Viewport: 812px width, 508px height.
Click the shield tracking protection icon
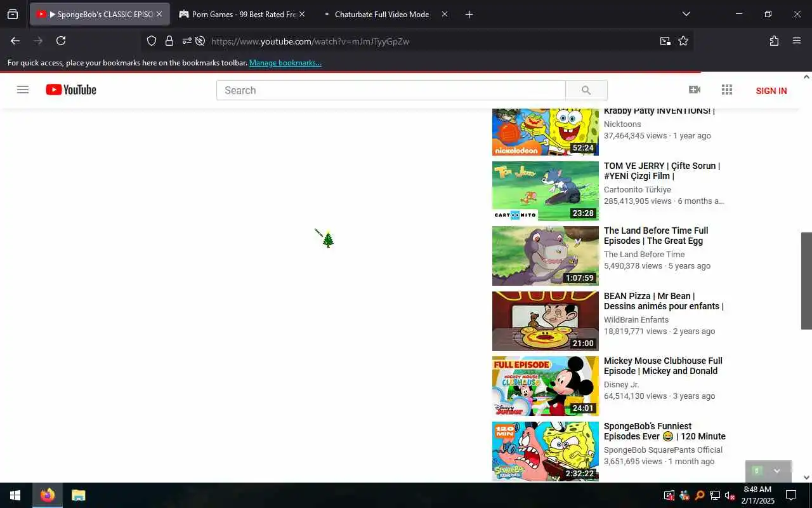(x=152, y=41)
